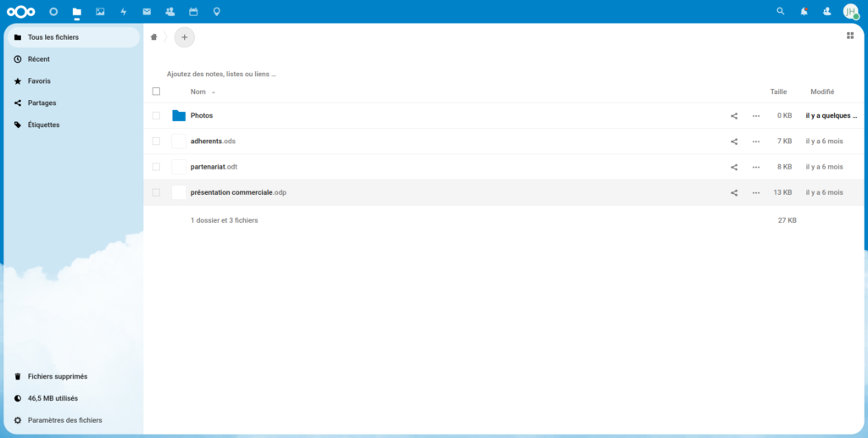Go to the home folder breadcrumb
The width and height of the screenshot is (868, 438).
(x=154, y=37)
